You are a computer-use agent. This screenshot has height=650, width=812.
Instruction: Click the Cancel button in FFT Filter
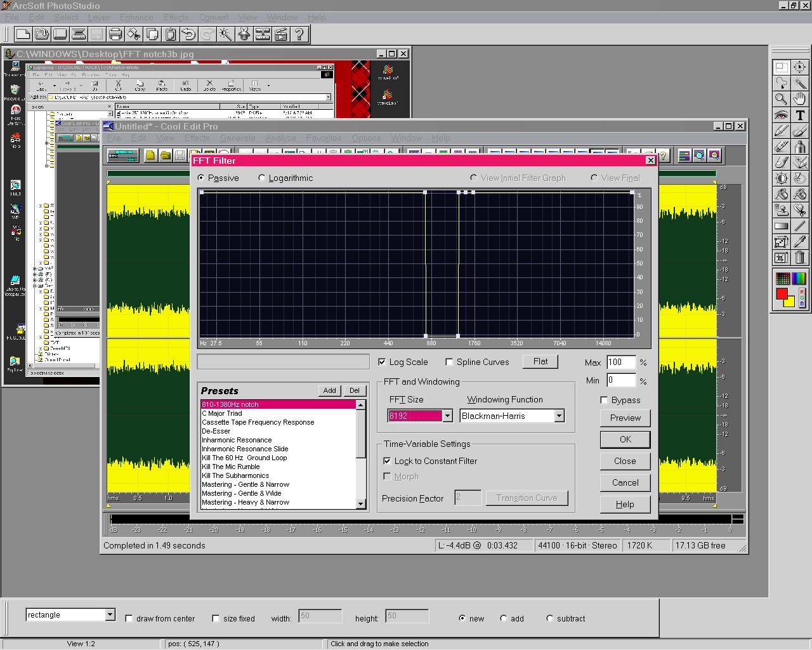[625, 482]
